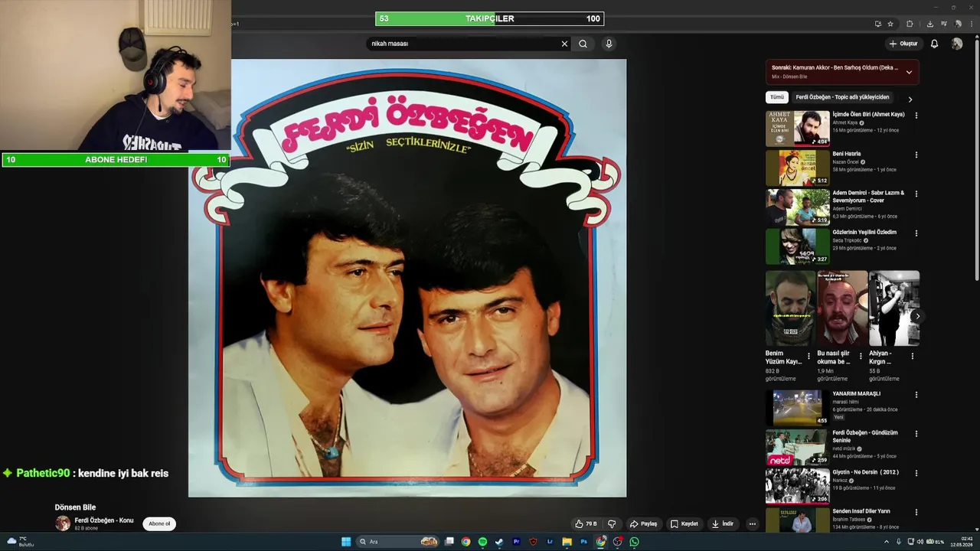Screen dimensions: 980x551
Task: Open options for Gündüzüm Seninle
Action: [916, 434]
